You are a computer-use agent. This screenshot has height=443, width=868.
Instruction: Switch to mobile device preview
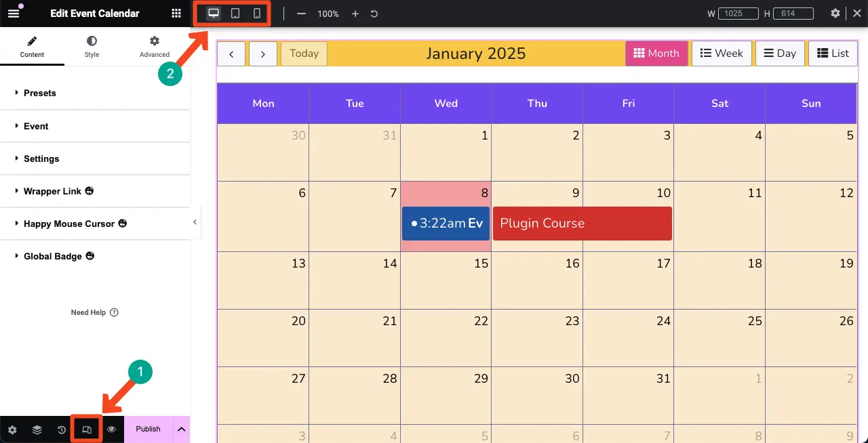pyautogui.click(x=257, y=14)
